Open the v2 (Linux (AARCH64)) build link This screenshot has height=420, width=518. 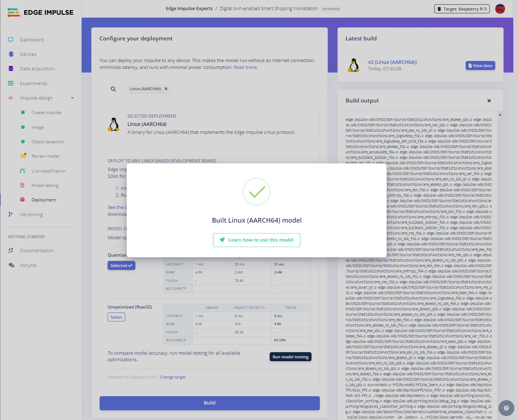pos(392,62)
